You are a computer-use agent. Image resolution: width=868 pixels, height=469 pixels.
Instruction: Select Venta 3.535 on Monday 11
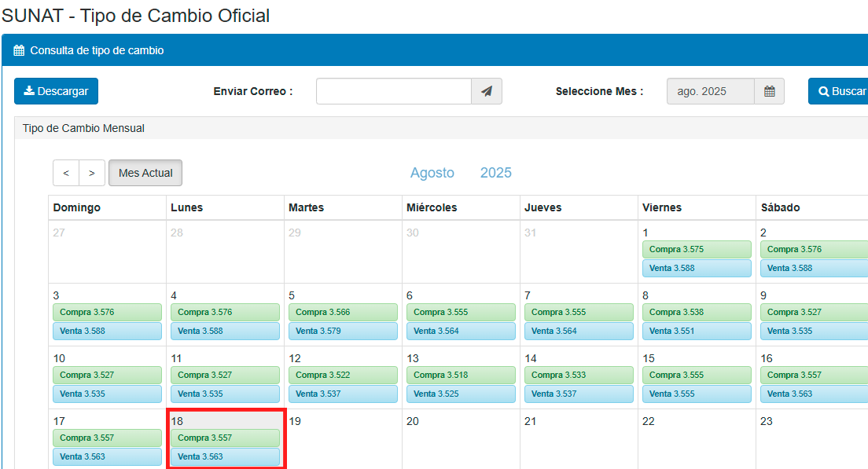point(226,394)
